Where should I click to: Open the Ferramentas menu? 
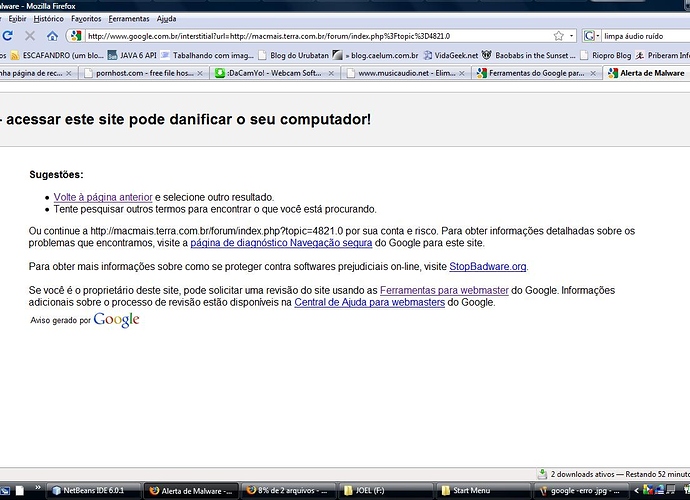[129, 19]
